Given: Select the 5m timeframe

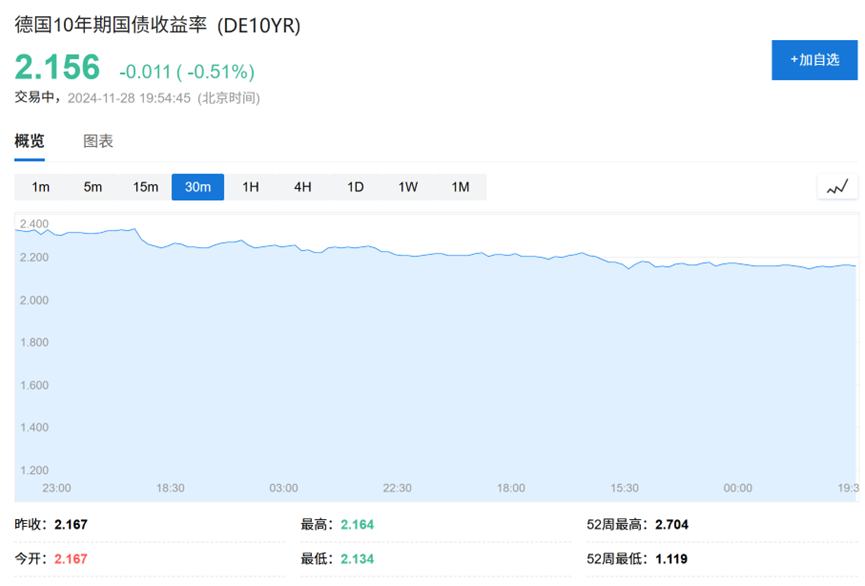Looking at the screenshot, I should click(93, 186).
